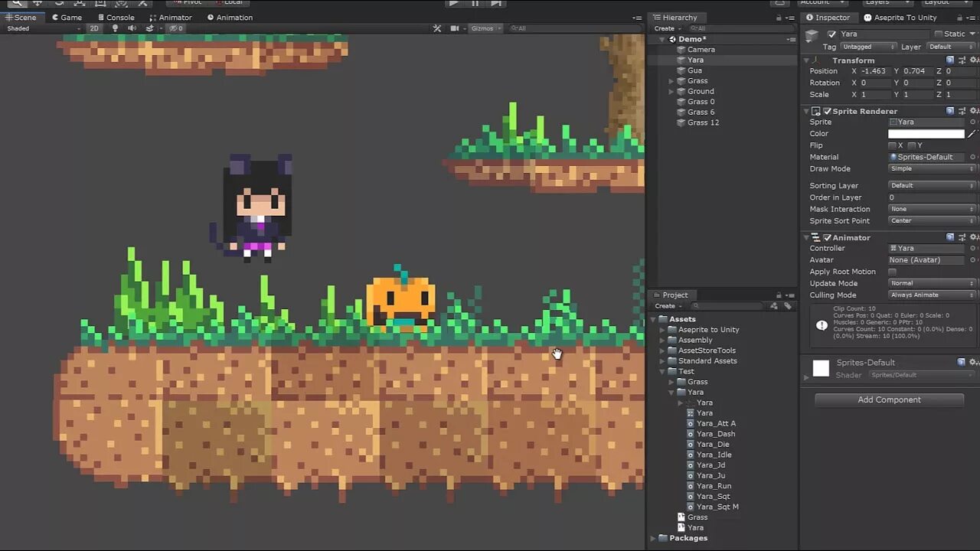Open the Layer dropdown showing Default
This screenshot has height=551, width=980.
pos(949,47)
